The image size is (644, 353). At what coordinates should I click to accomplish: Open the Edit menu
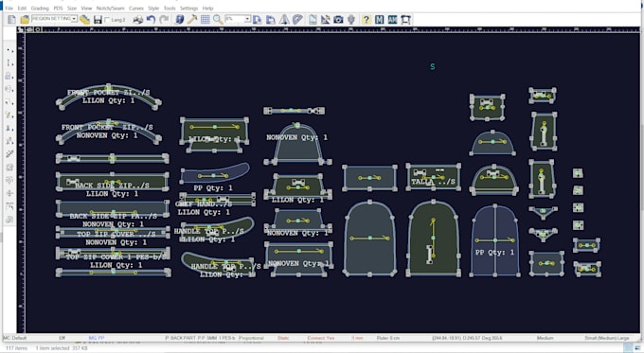point(22,9)
